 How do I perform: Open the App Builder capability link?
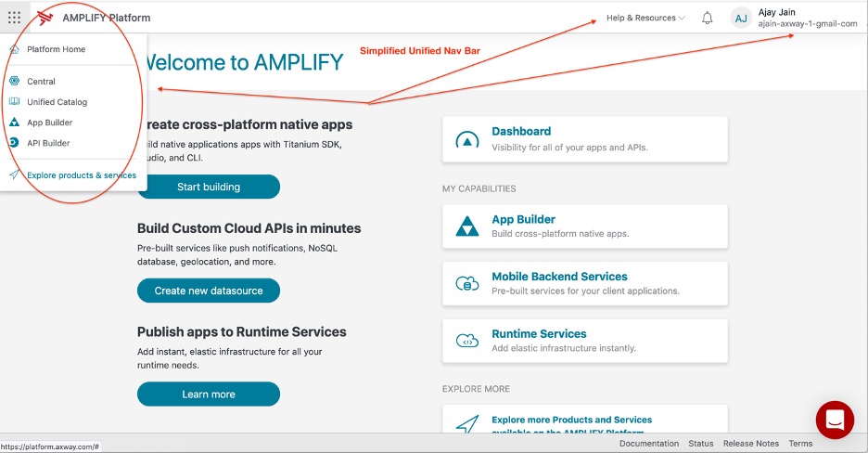(523, 219)
